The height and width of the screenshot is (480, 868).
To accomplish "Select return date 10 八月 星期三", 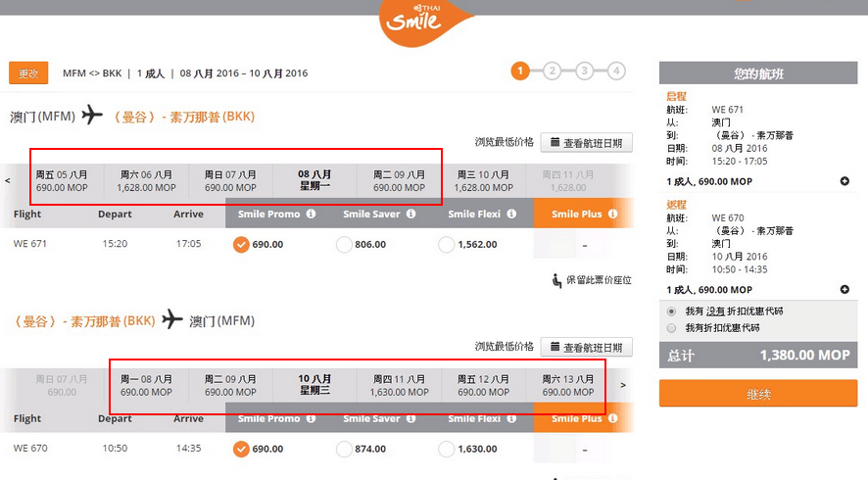I will [x=314, y=385].
